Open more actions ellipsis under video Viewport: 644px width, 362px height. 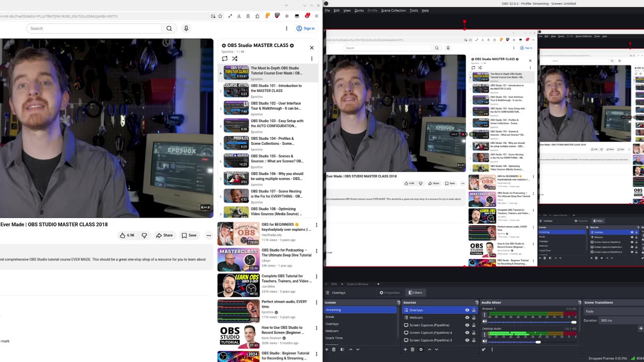coord(208,235)
